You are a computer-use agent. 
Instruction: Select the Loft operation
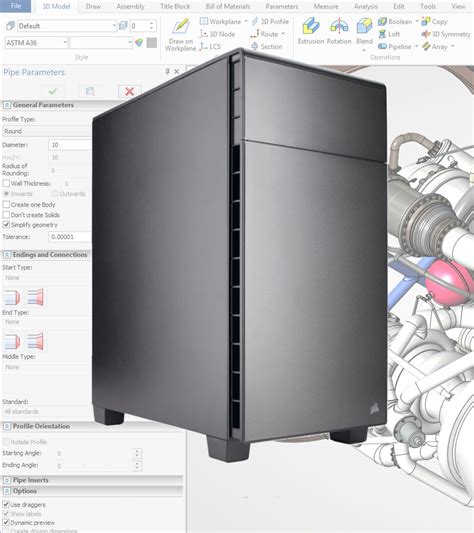click(389, 34)
